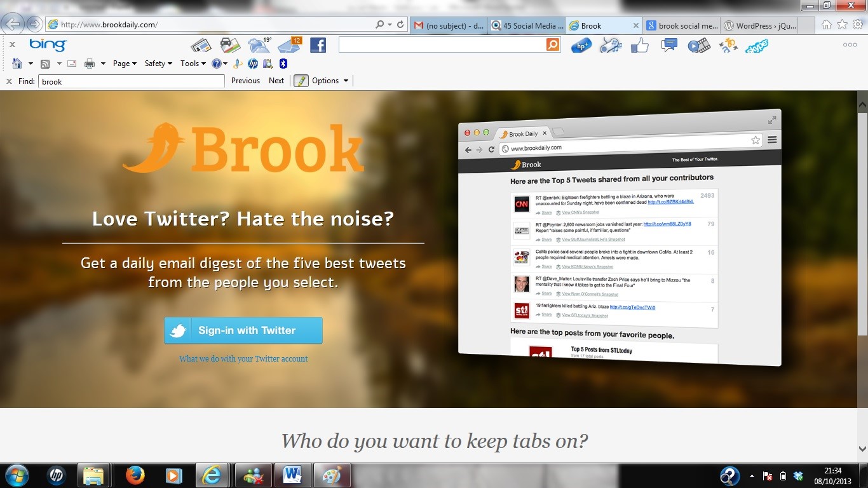This screenshot has width=868, height=488.
Task: Expand the Print dropdown arrow
Action: 103,64
